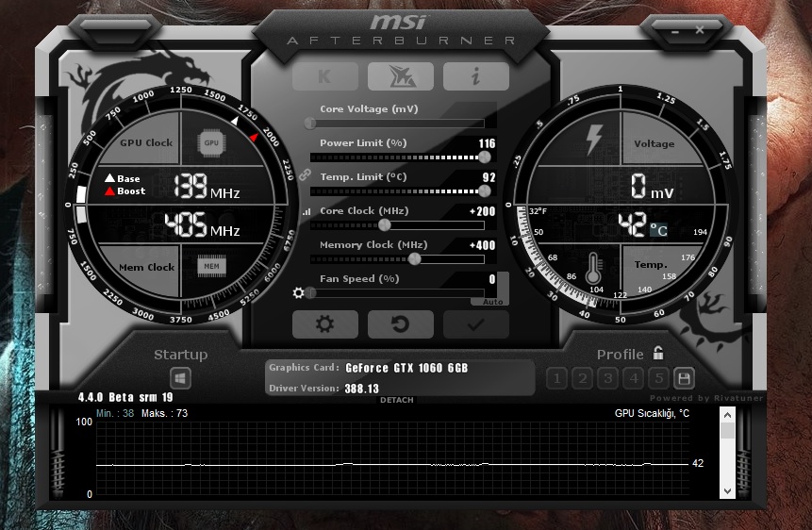
Task: Click the Maks. : 73 readout
Action: click(164, 413)
